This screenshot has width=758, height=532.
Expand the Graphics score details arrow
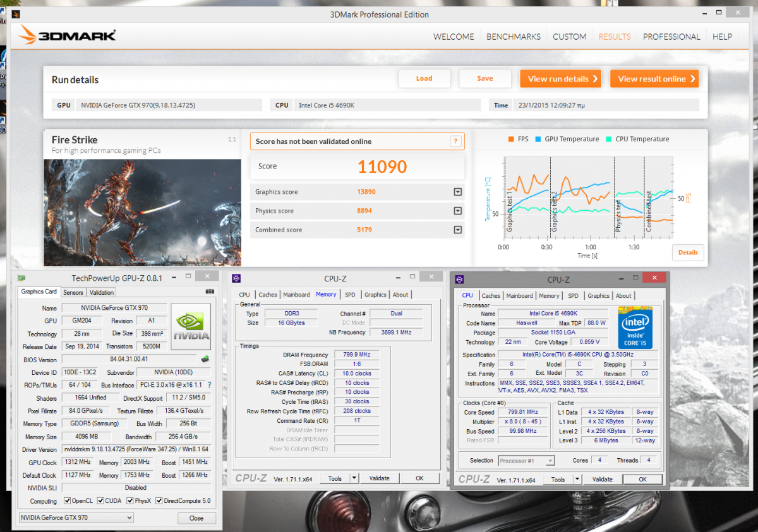pyautogui.click(x=458, y=192)
